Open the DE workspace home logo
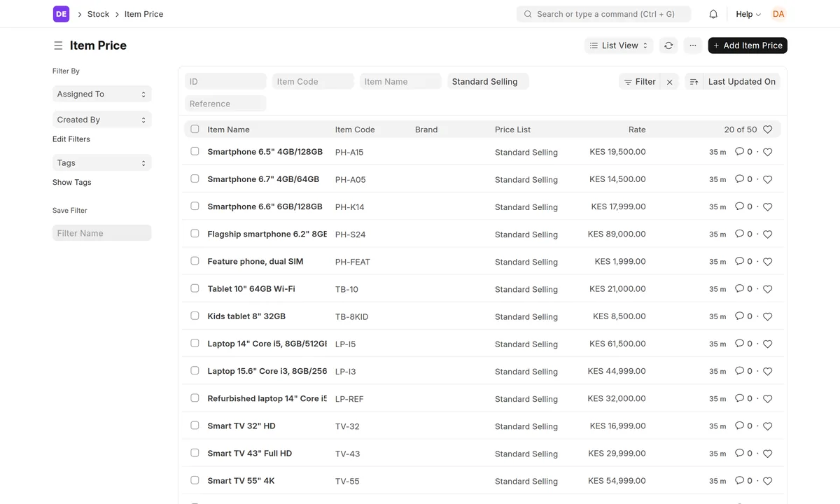Viewport: 840px width, 504px height. tap(61, 14)
